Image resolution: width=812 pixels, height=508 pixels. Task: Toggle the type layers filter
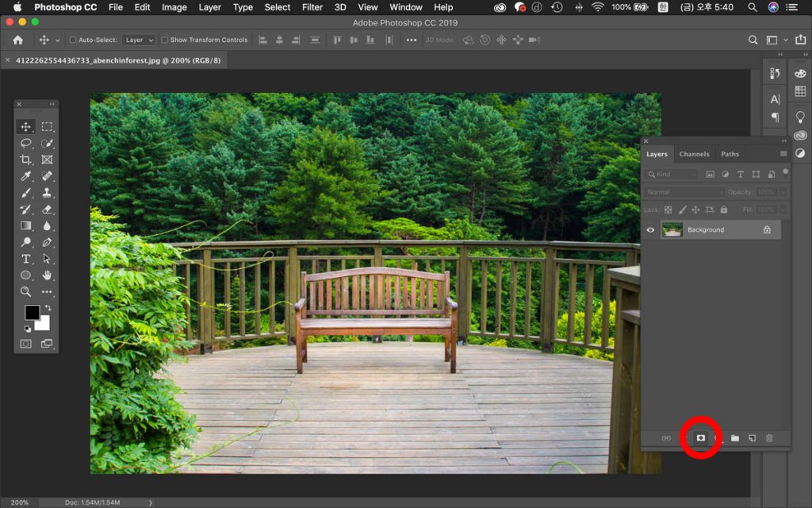tap(741, 175)
